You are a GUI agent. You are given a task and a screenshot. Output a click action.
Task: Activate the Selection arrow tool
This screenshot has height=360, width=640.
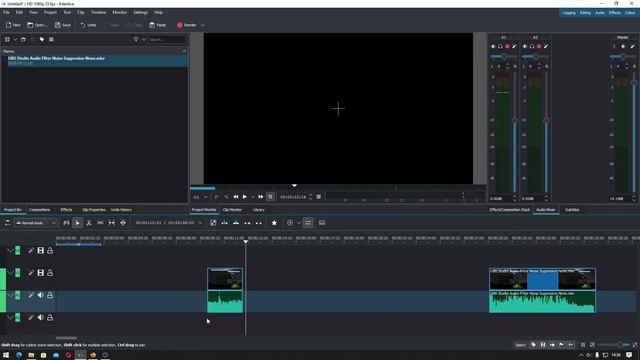pos(77,223)
